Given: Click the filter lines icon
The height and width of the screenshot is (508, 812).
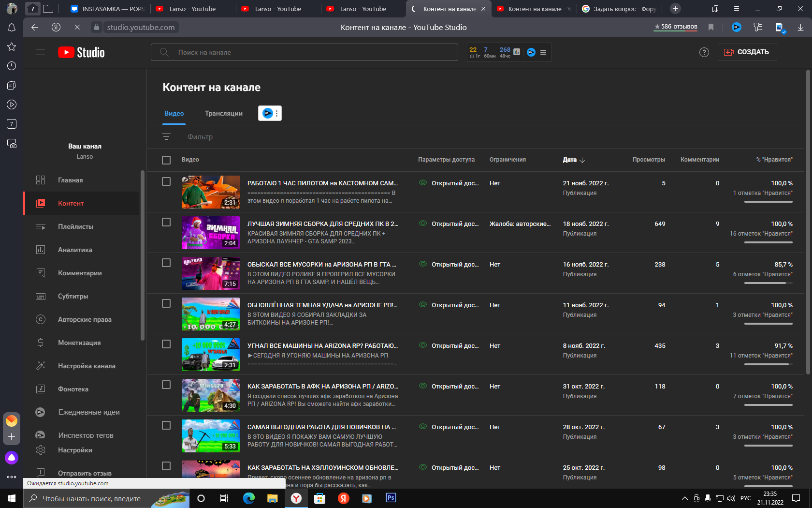Looking at the screenshot, I should (166, 137).
